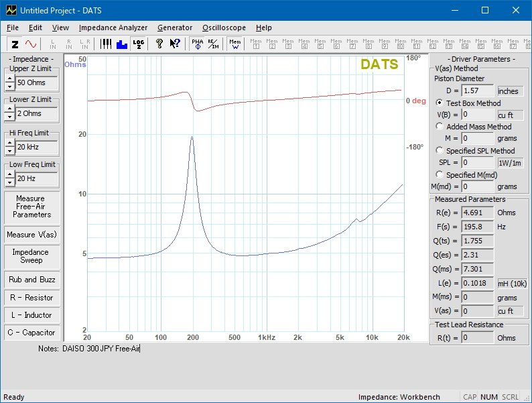Toggle the LOG Z scale icon

[139, 44]
